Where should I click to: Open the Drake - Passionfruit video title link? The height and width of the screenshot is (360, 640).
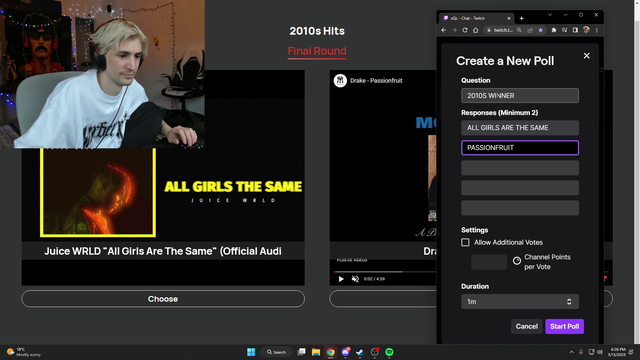tap(376, 81)
